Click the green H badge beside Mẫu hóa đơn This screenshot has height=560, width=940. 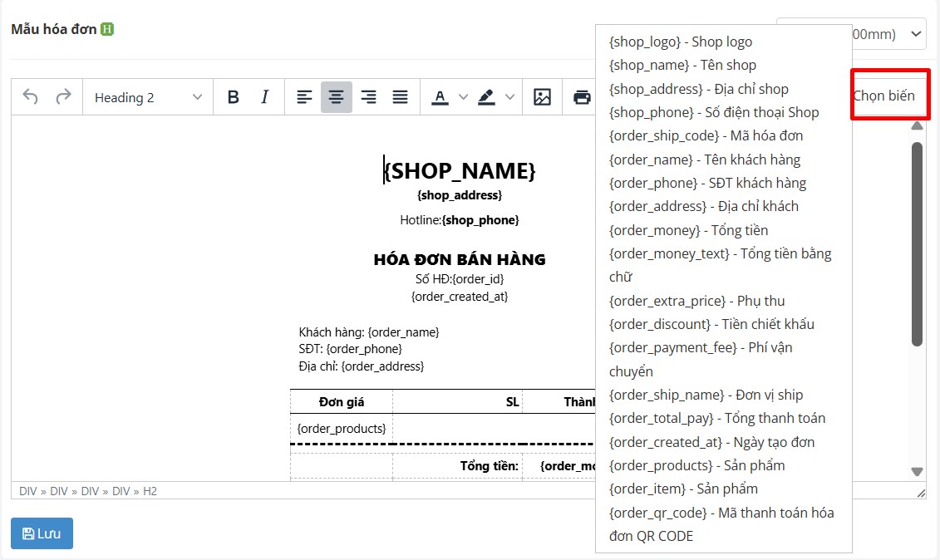[106, 27]
